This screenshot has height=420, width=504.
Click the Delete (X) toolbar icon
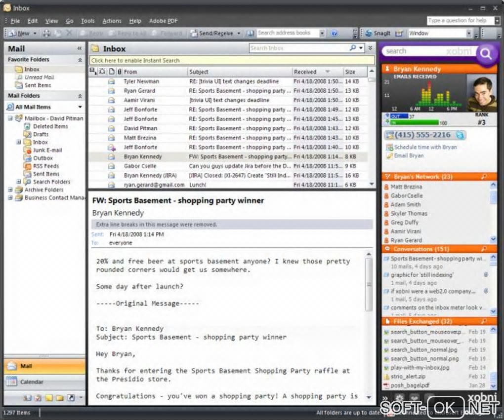pyautogui.click(x=69, y=33)
